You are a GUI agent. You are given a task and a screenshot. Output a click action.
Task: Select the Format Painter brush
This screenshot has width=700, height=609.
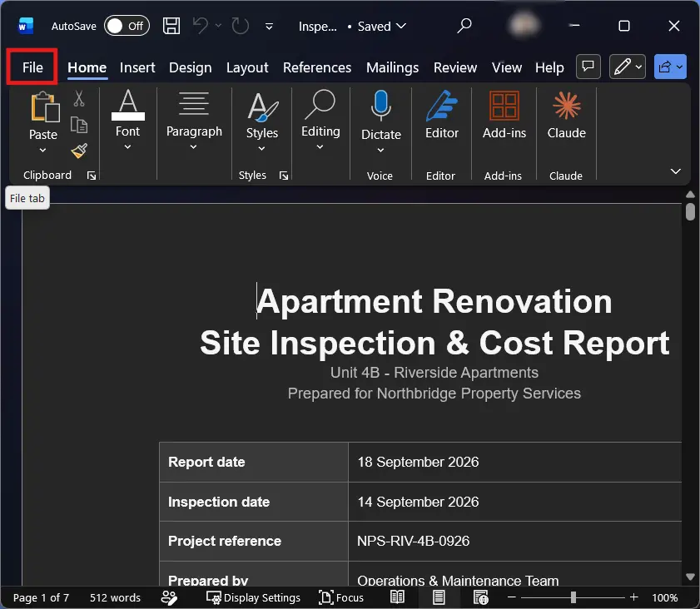(x=79, y=151)
